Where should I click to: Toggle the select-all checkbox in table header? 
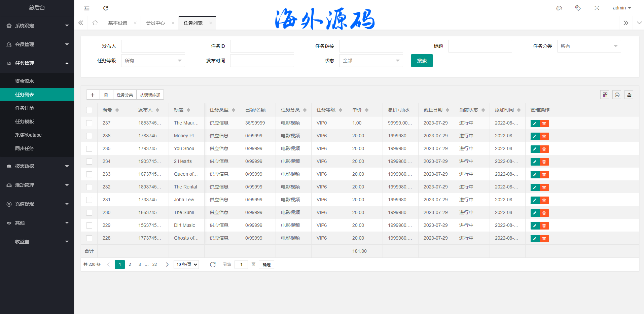coord(89,110)
